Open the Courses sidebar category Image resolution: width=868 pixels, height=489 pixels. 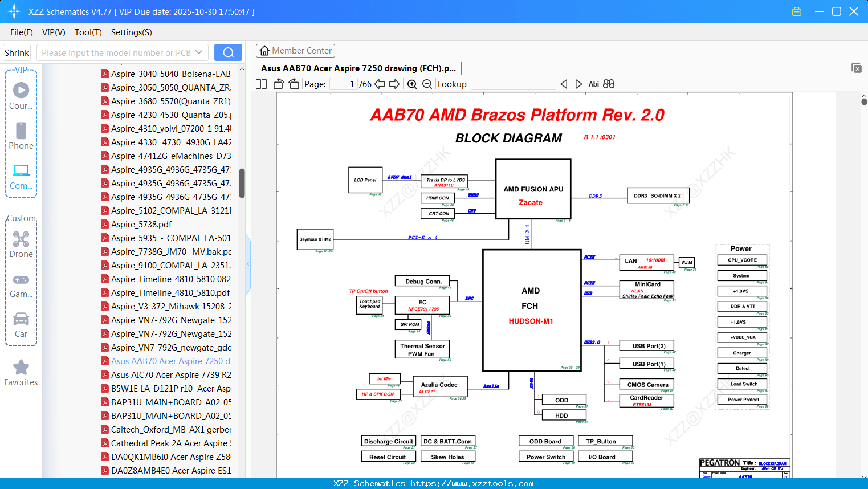21,96
